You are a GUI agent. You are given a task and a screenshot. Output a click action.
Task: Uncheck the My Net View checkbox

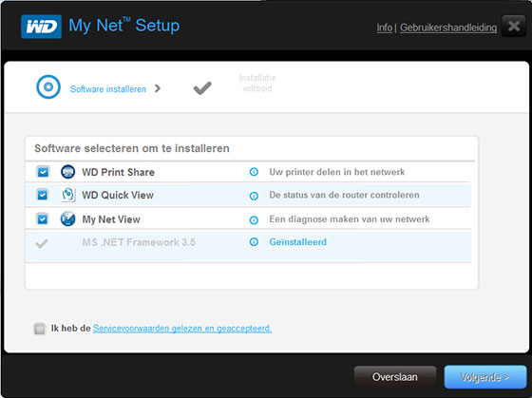[43, 219]
